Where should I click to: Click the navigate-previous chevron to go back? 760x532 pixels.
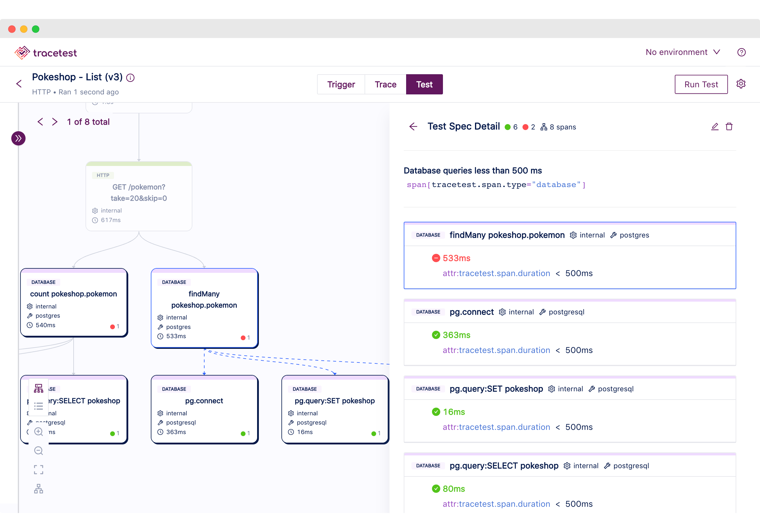40,121
